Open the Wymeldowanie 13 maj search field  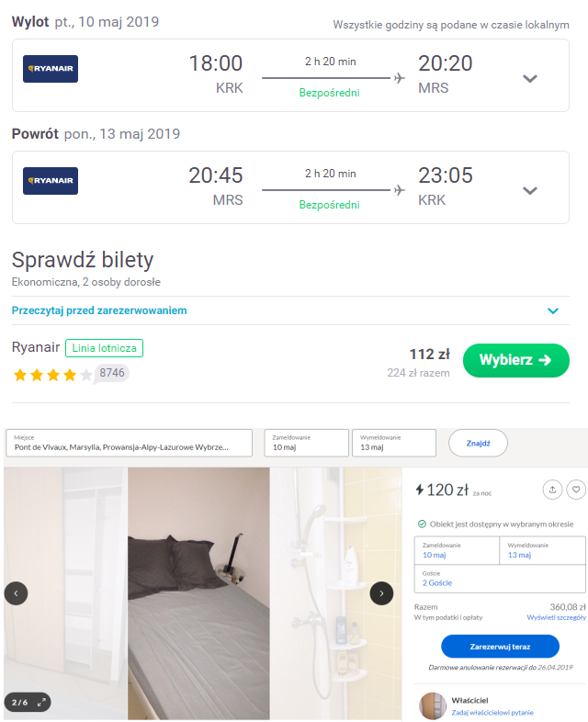pos(394,443)
